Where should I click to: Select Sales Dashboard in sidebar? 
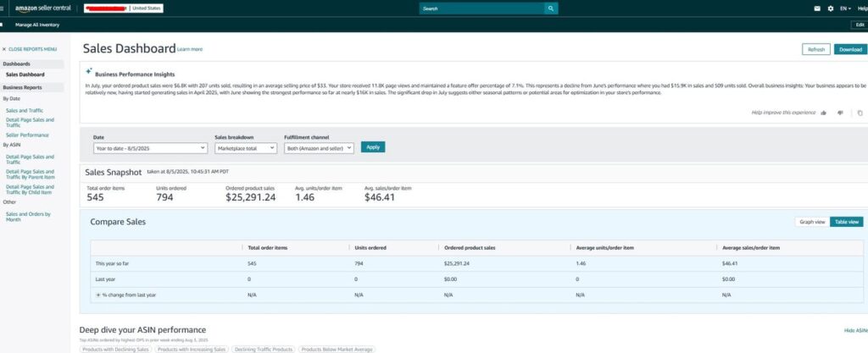tap(25, 74)
